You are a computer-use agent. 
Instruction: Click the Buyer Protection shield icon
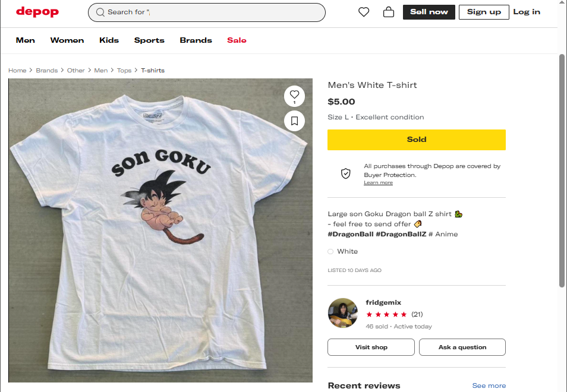point(345,173)
